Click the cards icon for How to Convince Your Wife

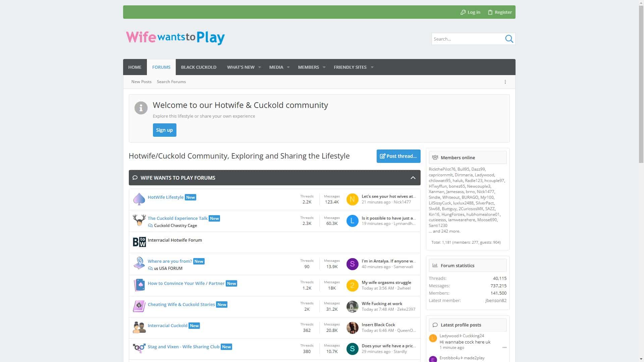(139, 285)
